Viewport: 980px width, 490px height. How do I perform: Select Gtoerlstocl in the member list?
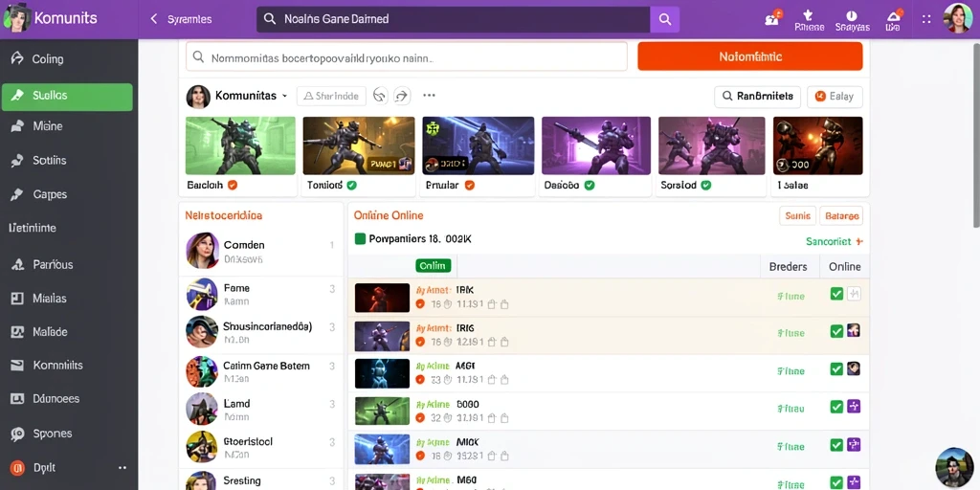coord(261,447)
